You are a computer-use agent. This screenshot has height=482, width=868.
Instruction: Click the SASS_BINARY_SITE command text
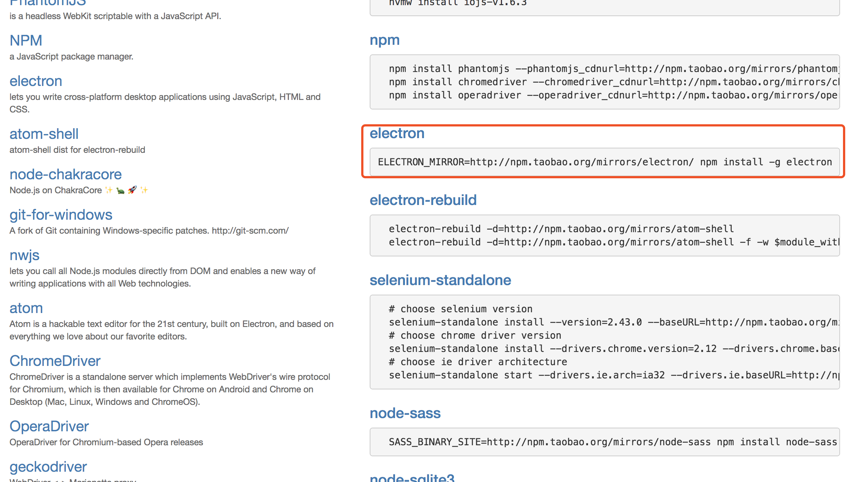[613, 442]
